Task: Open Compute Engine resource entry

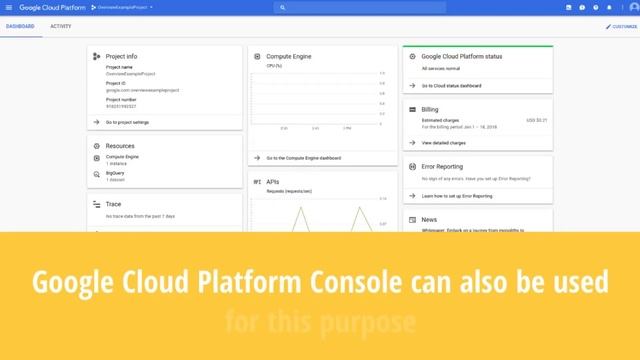Action: (122, 160)
